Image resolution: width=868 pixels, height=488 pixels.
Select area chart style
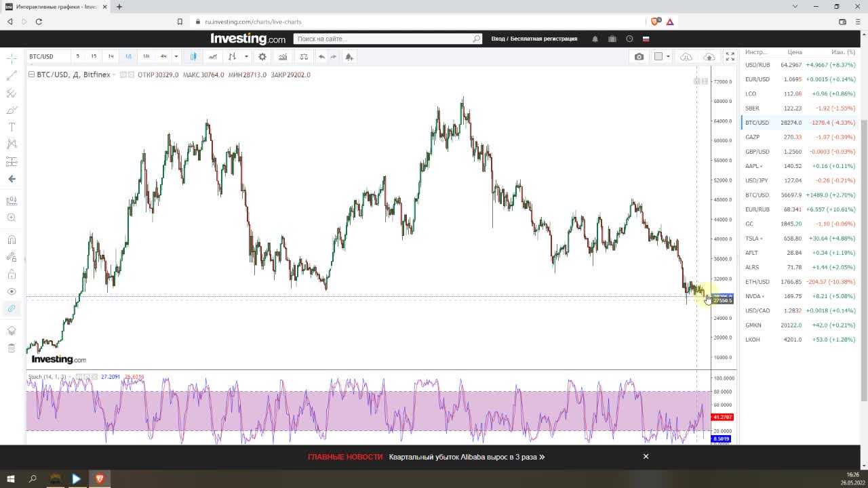tap(213, 56)
